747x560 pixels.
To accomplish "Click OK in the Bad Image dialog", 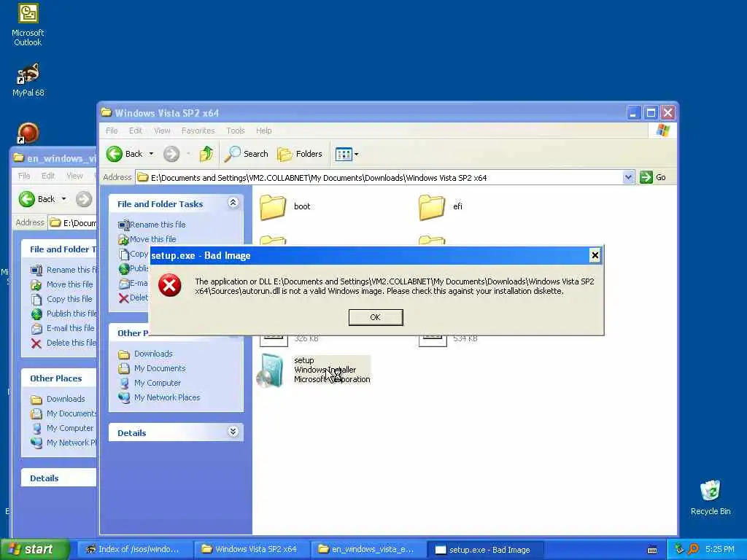I will point(376,317).
